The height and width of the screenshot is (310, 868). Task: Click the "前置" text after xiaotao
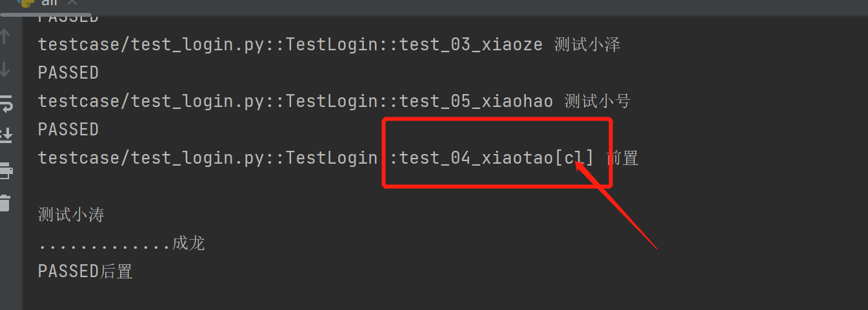coord(623,158)
